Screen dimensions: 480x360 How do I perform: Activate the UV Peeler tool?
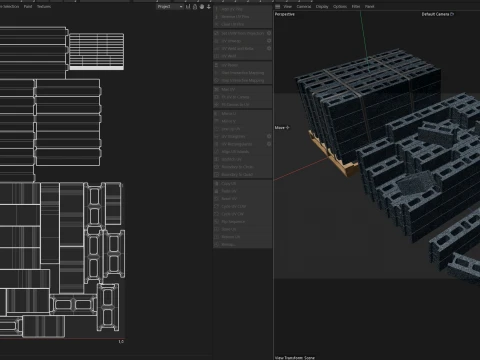[243, 65]
